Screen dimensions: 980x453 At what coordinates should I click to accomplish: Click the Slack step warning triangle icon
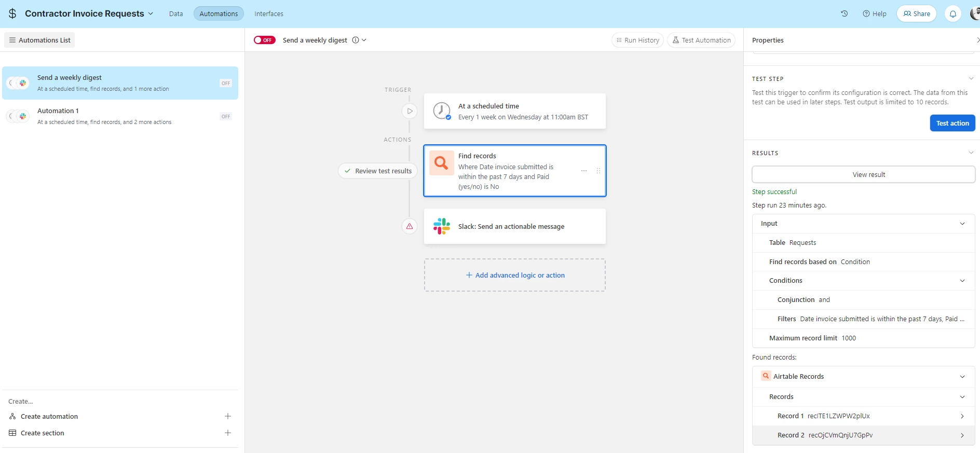coord(410,226)
